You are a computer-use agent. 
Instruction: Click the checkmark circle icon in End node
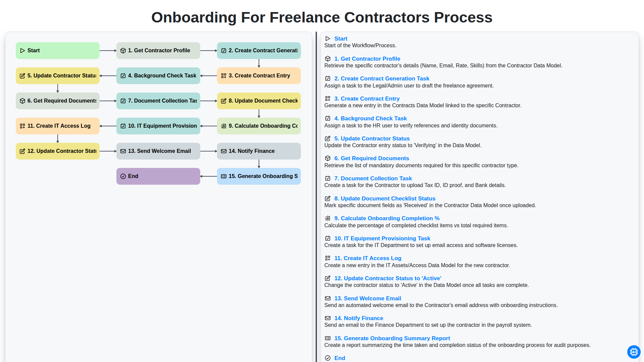click(x=123, y=176)
